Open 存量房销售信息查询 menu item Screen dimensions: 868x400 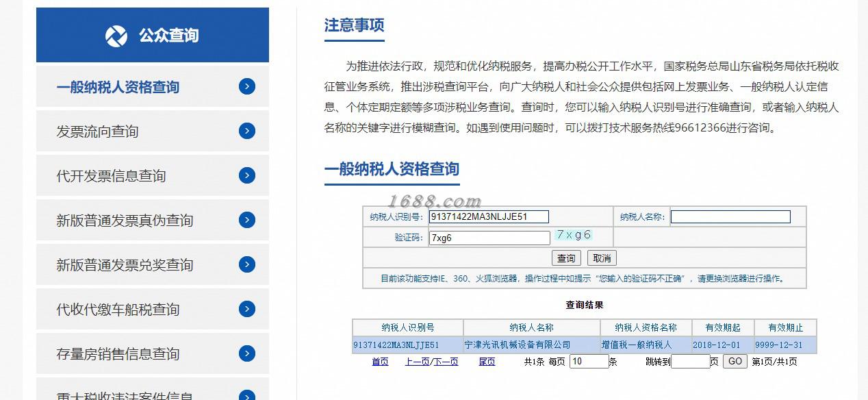tap(153, 353)
